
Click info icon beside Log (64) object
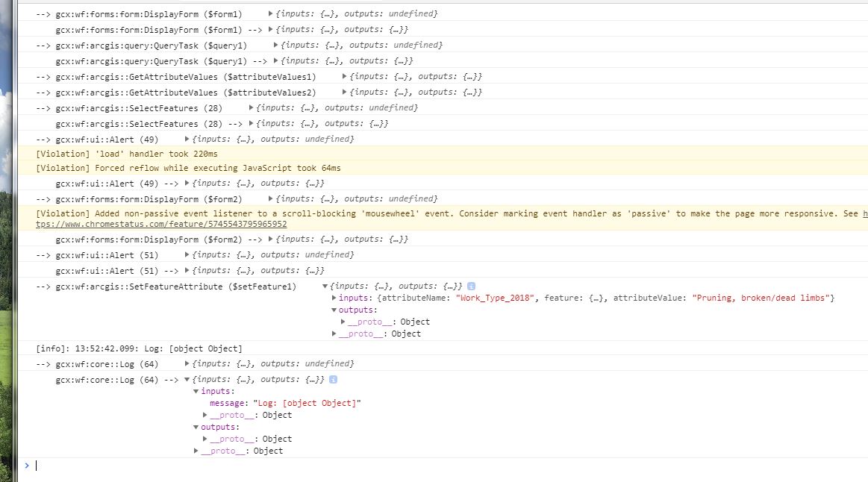click(334, 380)
